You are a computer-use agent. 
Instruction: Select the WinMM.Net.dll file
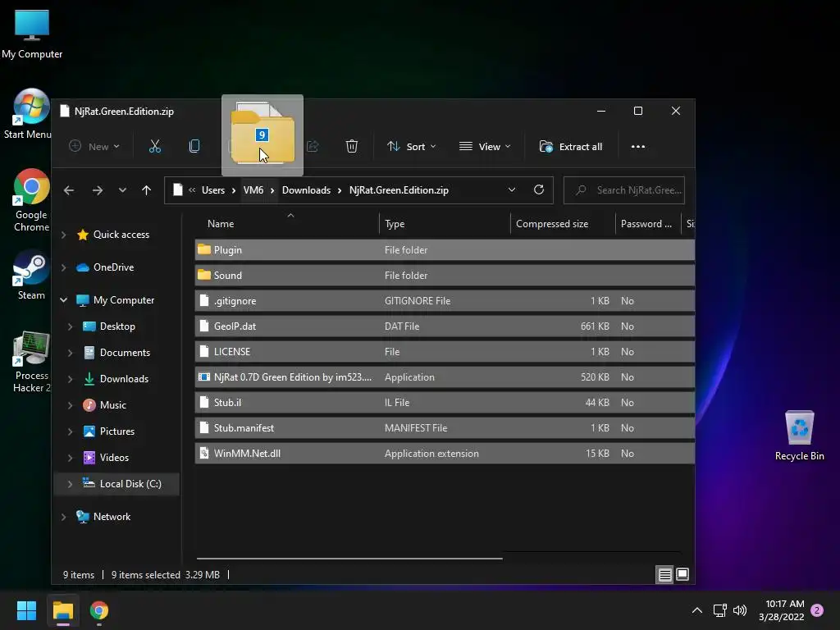click(x=445, y=453)
